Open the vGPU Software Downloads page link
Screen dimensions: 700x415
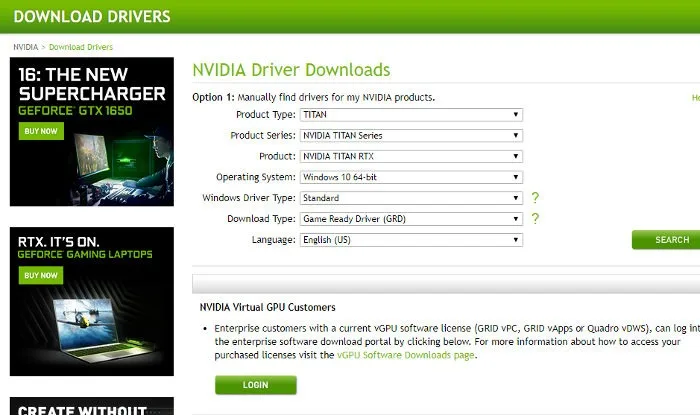pos(405,355)
